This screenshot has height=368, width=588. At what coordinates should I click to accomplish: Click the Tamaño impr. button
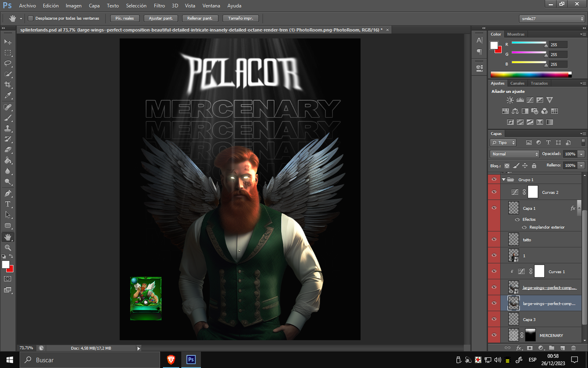pyautogui.click(x=241, y=18)
